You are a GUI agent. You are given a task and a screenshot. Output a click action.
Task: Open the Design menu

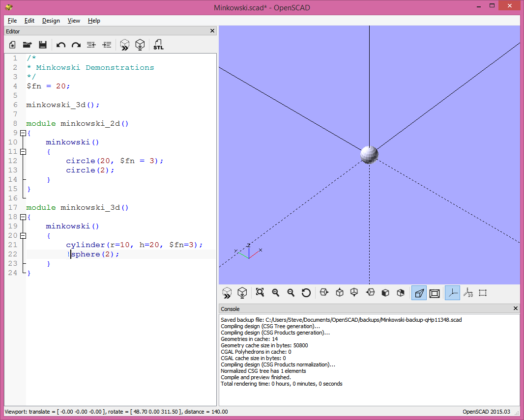click(51, 21)
